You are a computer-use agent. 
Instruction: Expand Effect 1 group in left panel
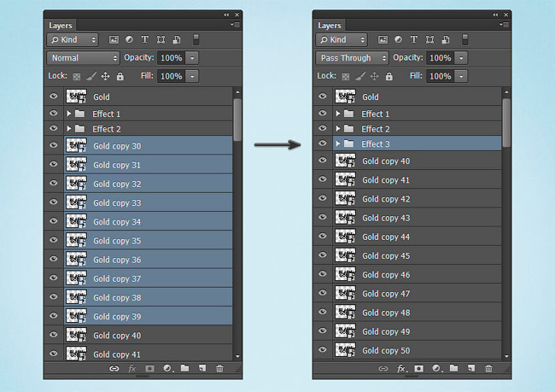point(69,114)
